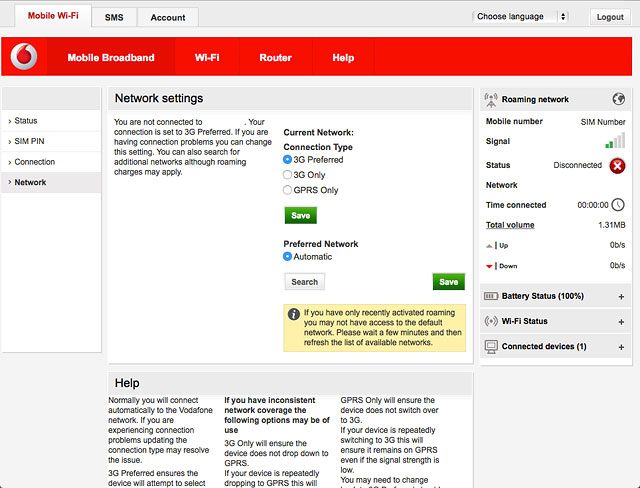
Task: Click the red disconnected status icon
Action: pos(617,165)
